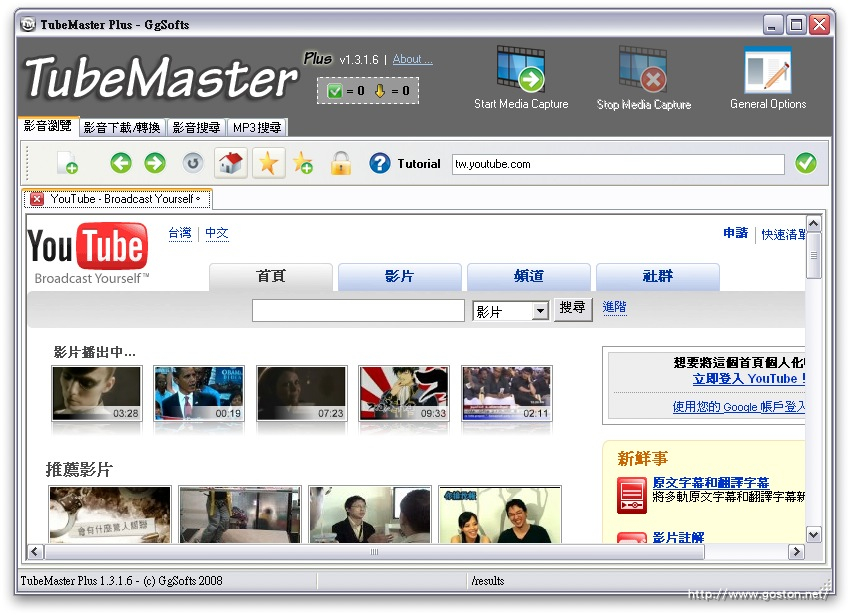850x615 pixels.
Task: Confirm URL with green checkmark button
Action: click(806, 163)
